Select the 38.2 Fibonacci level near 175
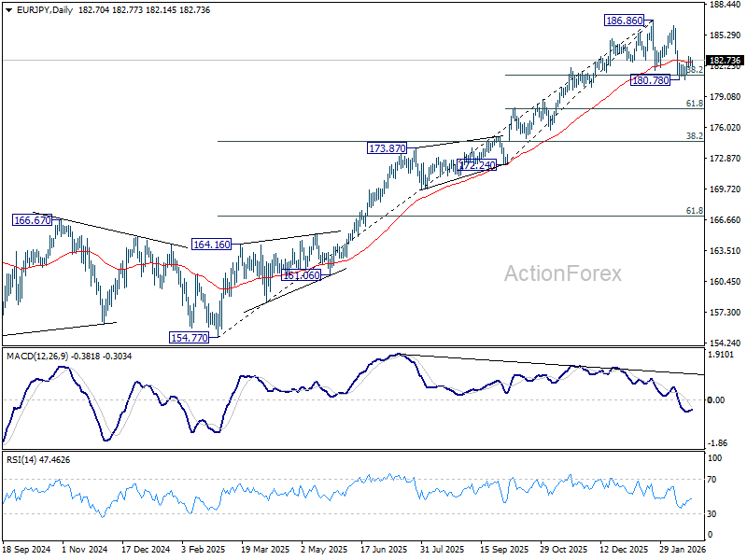 (695, 135)
